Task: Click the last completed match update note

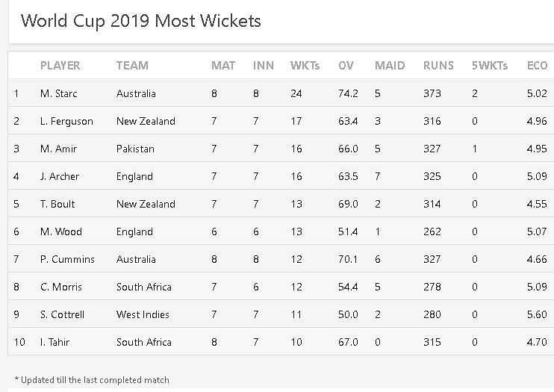Action: click(92, 380)
